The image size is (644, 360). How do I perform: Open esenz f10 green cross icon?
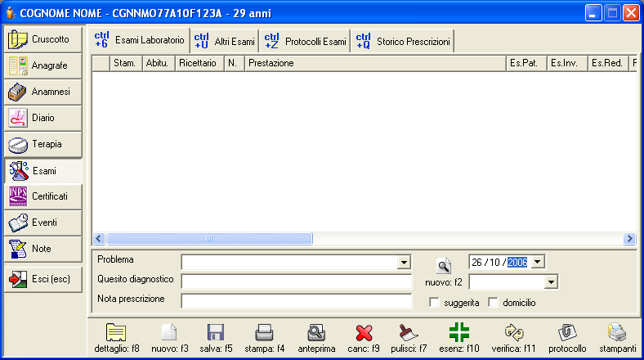458,332
